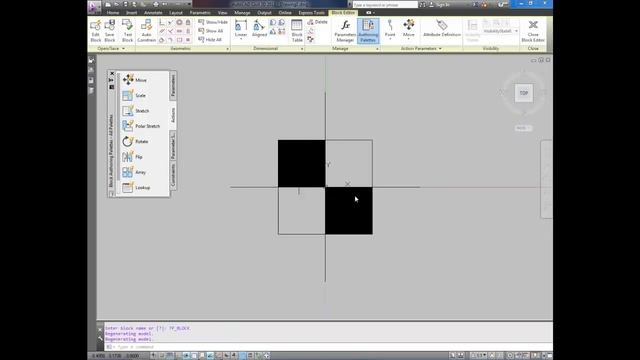The width and height of the screenshot is (640, 360).
Task: Click the Auto Constrain icon
Action: [146, 31]
